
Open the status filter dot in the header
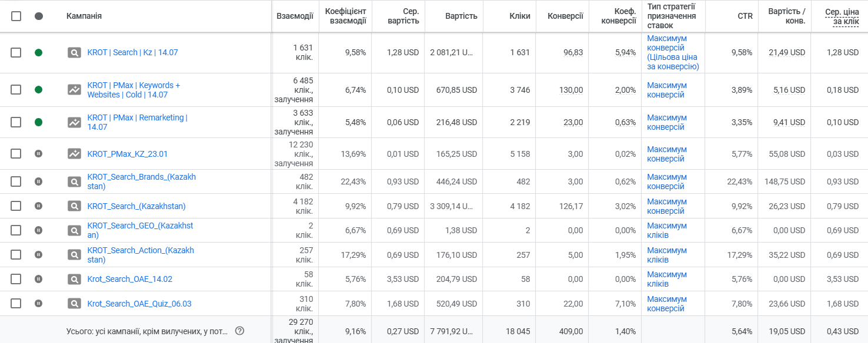(x=39, y=16)
